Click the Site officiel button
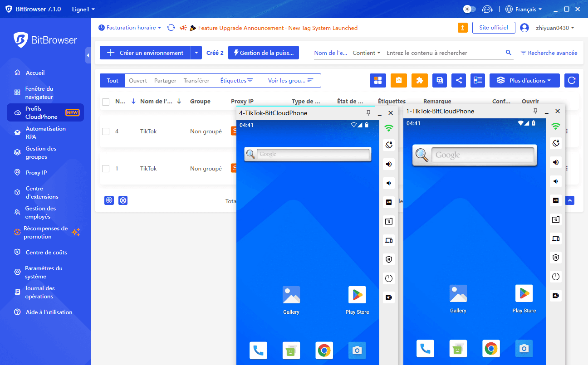Screen dimensions: 588x365 pos(494,28)
